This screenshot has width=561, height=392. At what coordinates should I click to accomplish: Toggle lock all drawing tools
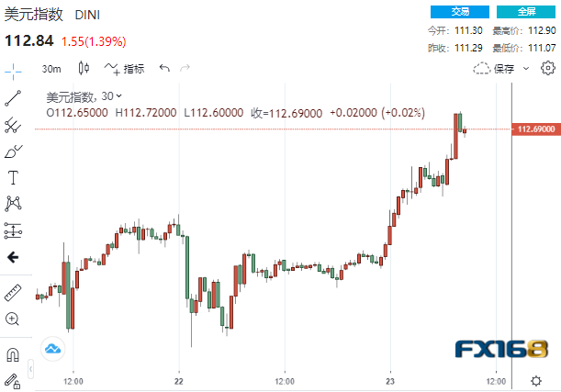point(13,381)
